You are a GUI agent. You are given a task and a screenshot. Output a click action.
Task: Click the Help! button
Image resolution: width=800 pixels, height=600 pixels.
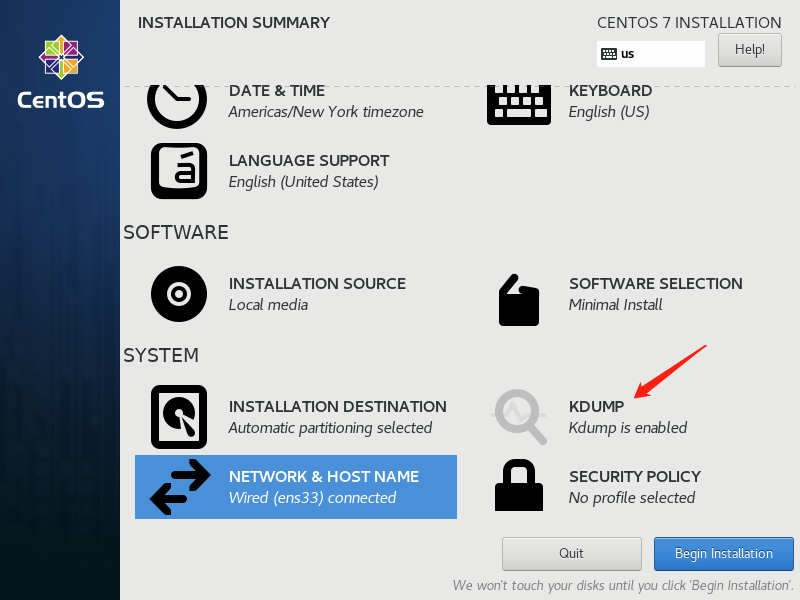tap(749, 50)
